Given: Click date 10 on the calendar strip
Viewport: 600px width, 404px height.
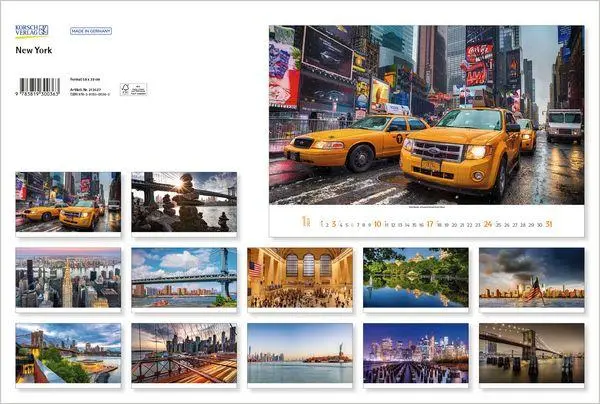Looking at the screenshot, I should coord(377,224).
